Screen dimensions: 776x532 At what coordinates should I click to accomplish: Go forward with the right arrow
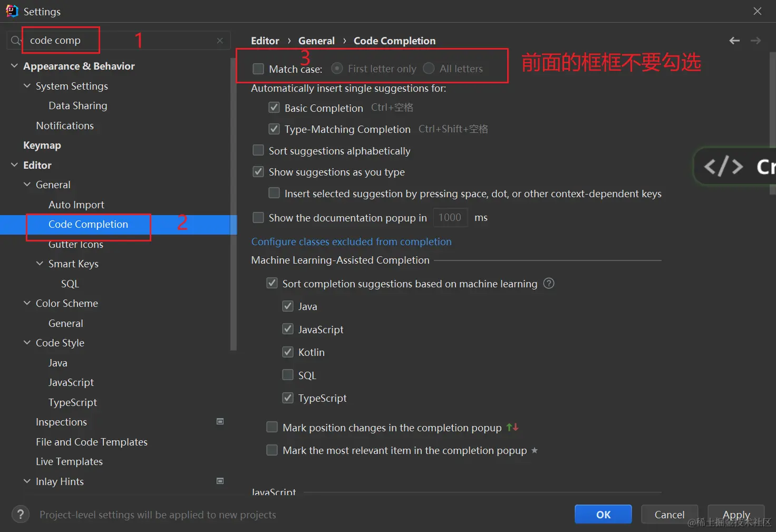point(755,41)
